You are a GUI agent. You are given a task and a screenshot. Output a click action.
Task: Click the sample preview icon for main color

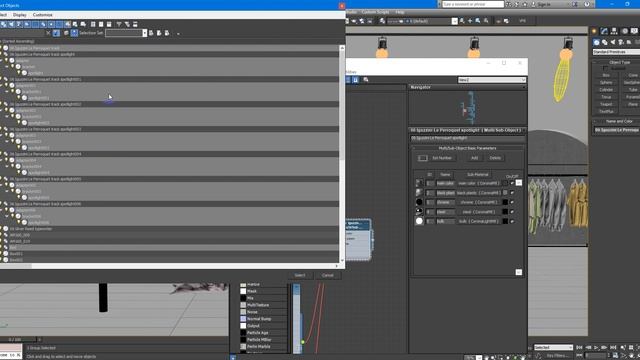click(419, 183)
